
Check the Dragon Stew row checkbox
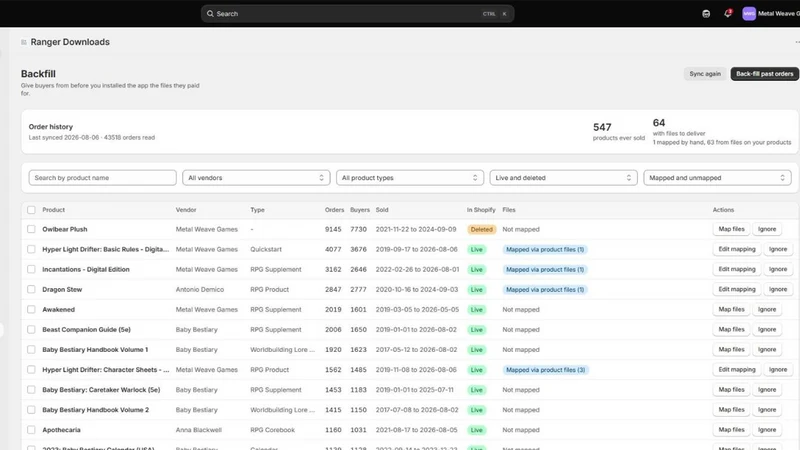(x=31, y=289)
